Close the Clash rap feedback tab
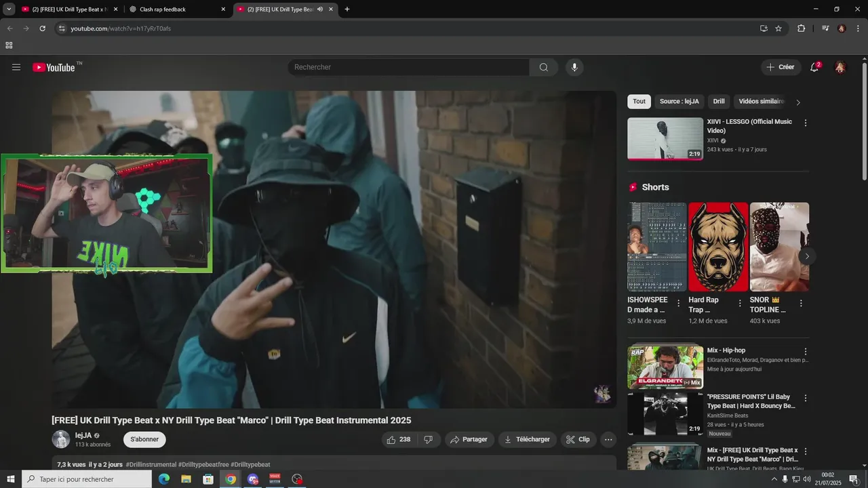Viewport: 868px width, 488px height. click(x=223, y=9)
